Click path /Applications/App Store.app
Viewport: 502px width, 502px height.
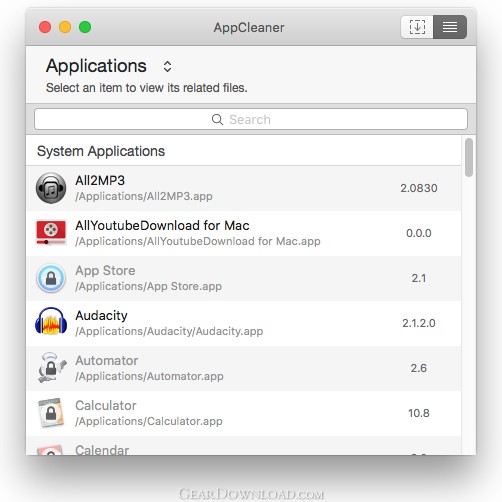coord(149,286)
